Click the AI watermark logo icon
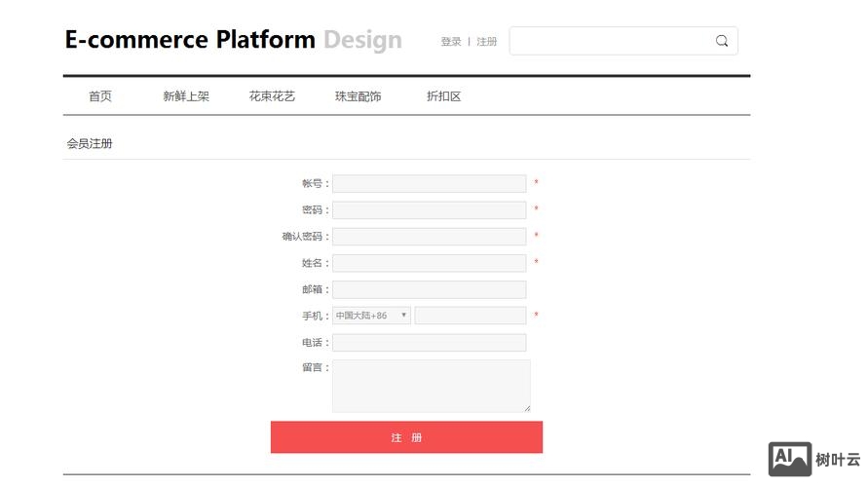This screenshot has height=487, width=868. click(x=789, y=459)
